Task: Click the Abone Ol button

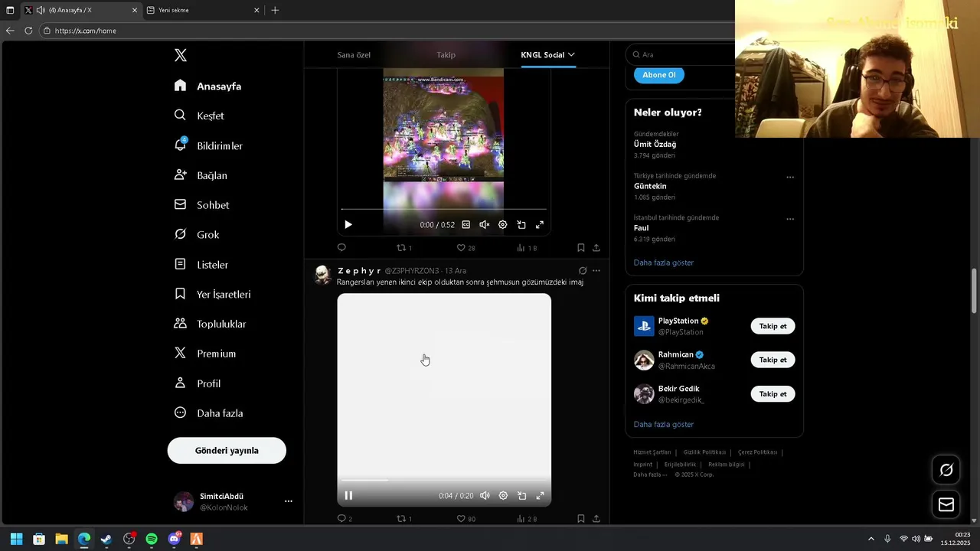Action: 659,75
